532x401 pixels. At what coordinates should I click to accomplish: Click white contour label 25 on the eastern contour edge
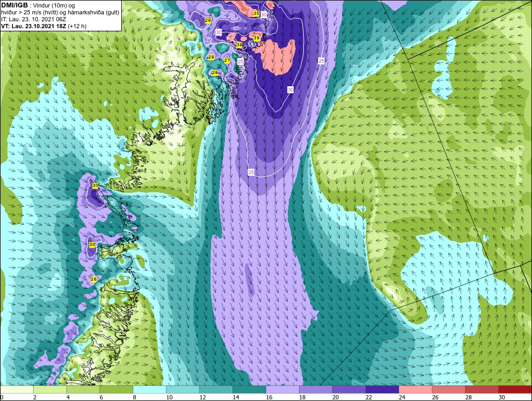[321, 61]
